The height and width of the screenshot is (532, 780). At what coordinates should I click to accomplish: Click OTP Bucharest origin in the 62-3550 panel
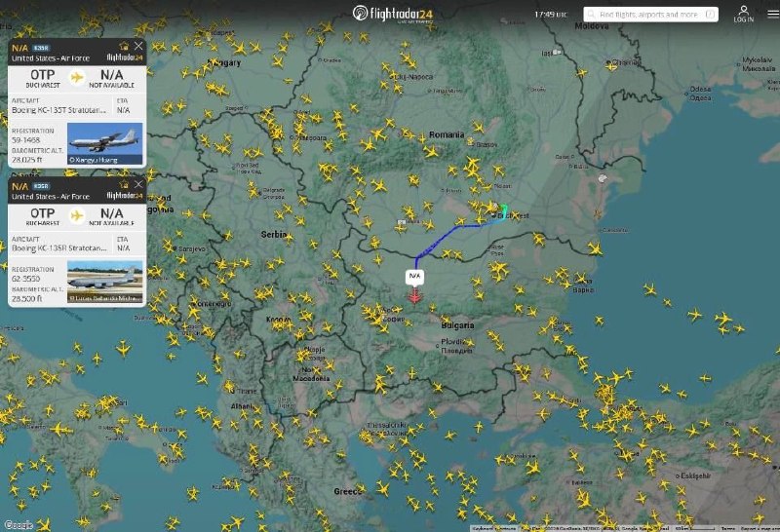pyautogui.click(x=43, y=216)
